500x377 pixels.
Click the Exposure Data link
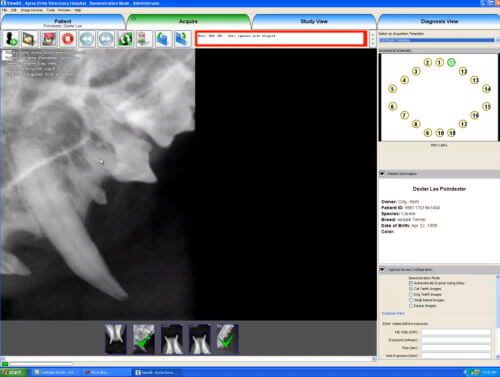point(393,313)
